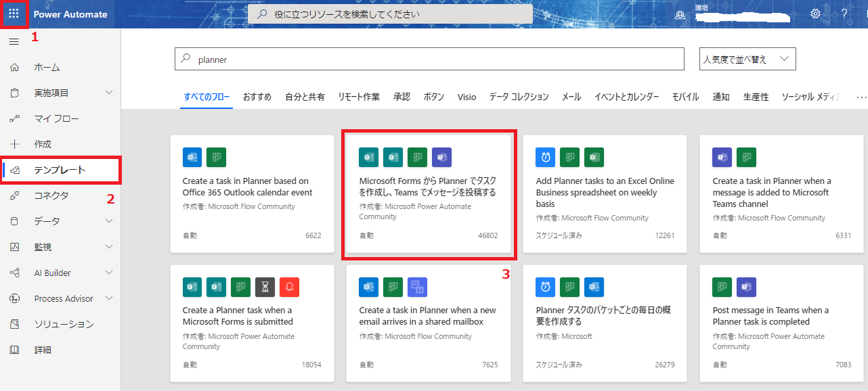Switch to the 承認 tab
The height and width of the screenshot is (391, 868).
click(x=402, y=97)
